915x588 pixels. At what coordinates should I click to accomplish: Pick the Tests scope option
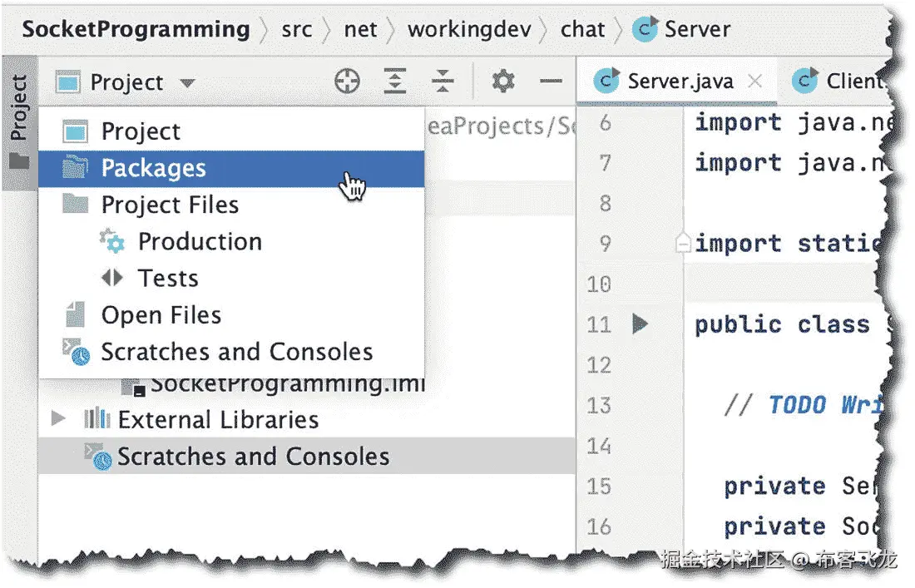click(x=168, y=278)
